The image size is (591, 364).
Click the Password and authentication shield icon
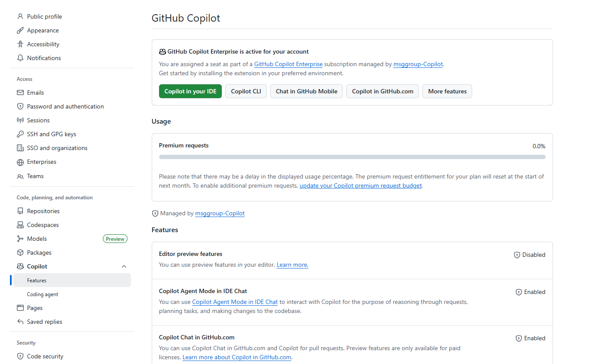(20, 106)
